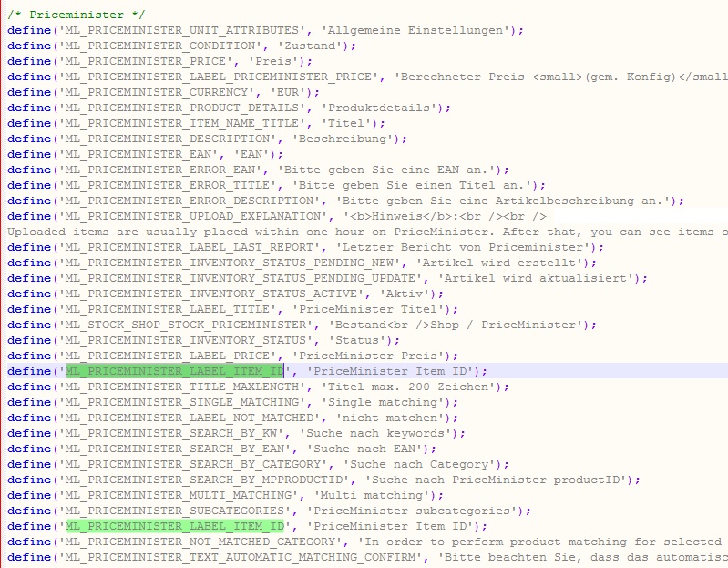Image resolution: width=728 pixels, height=568 pixels.
Task: Click ML_STOCK_SHOP_STOCK_PRICEMINISTER constant
Action: pyautogui.click(x=174, y=325)
